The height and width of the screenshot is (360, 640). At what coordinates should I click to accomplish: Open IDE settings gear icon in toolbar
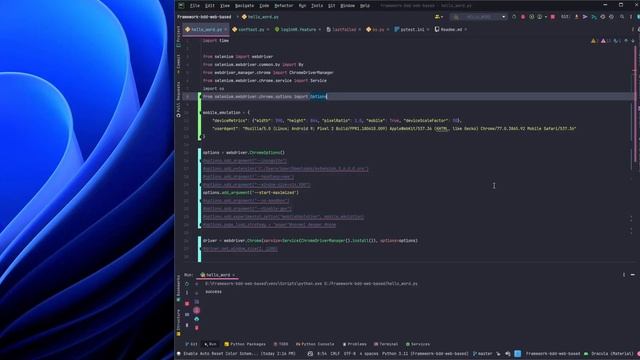(631, 17)
